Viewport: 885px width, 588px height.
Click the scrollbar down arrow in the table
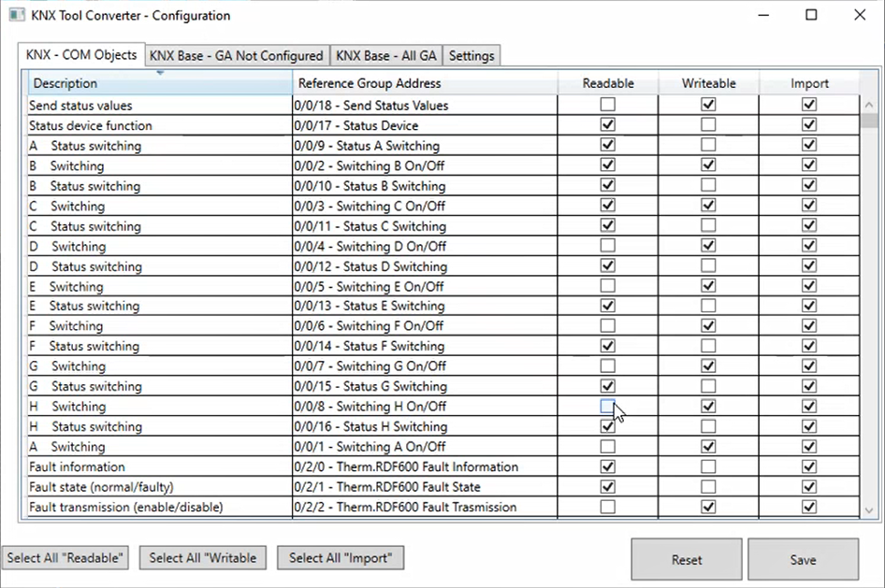(868, 510)
